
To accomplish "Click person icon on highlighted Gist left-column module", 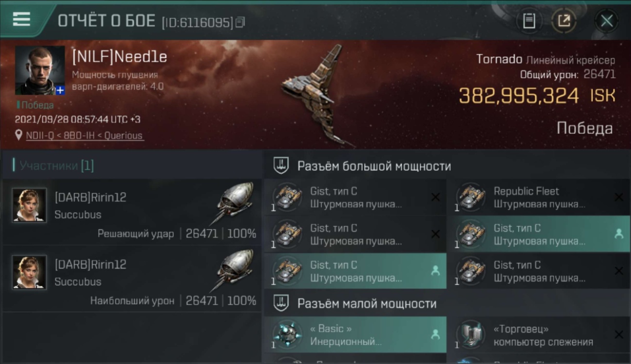I will pyautogui.click(x=435, y=271).
